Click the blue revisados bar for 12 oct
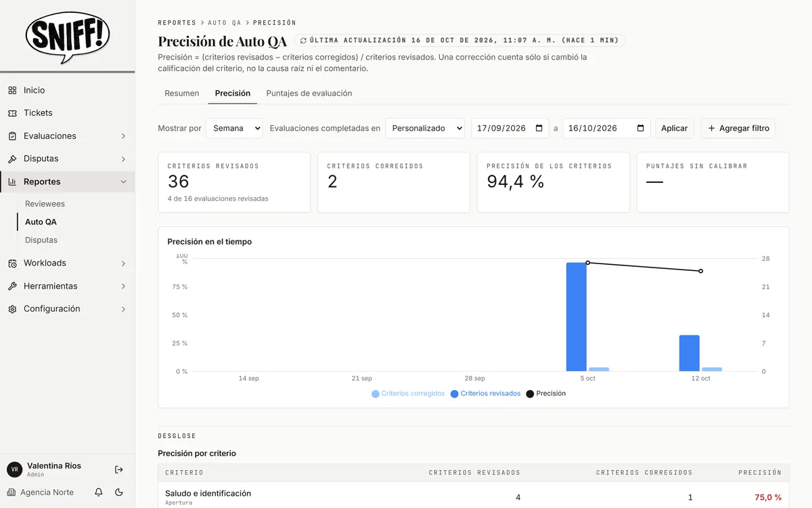 [690, 354]
